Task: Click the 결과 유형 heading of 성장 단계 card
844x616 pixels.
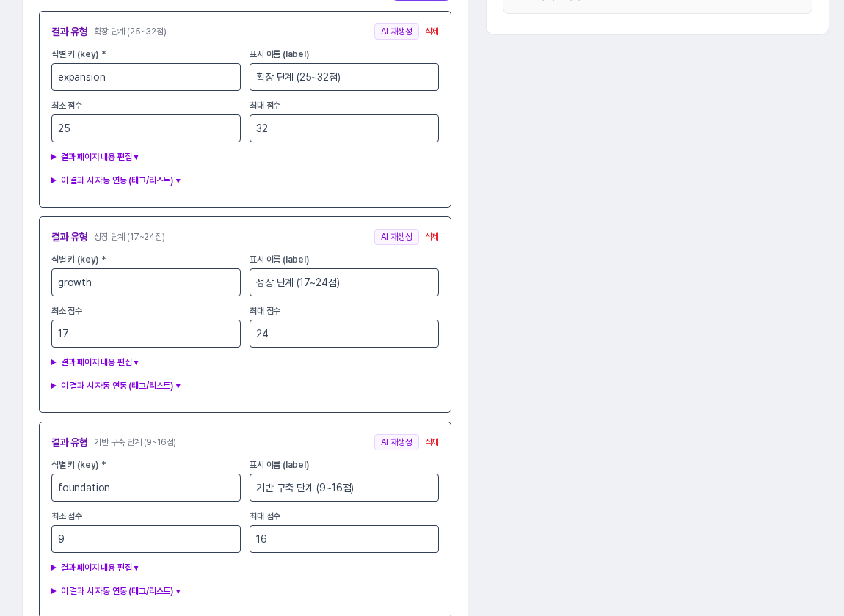Action: pos(70,237)
